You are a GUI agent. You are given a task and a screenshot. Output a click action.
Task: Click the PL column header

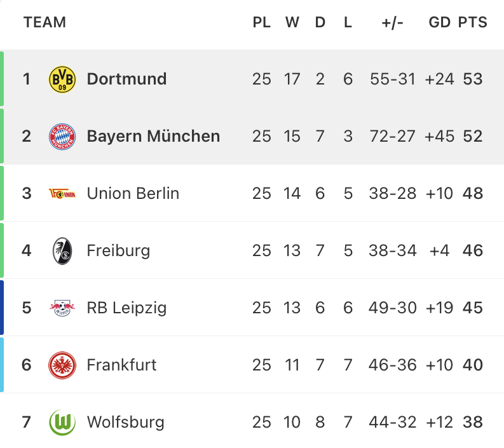(x=261, y=22)
